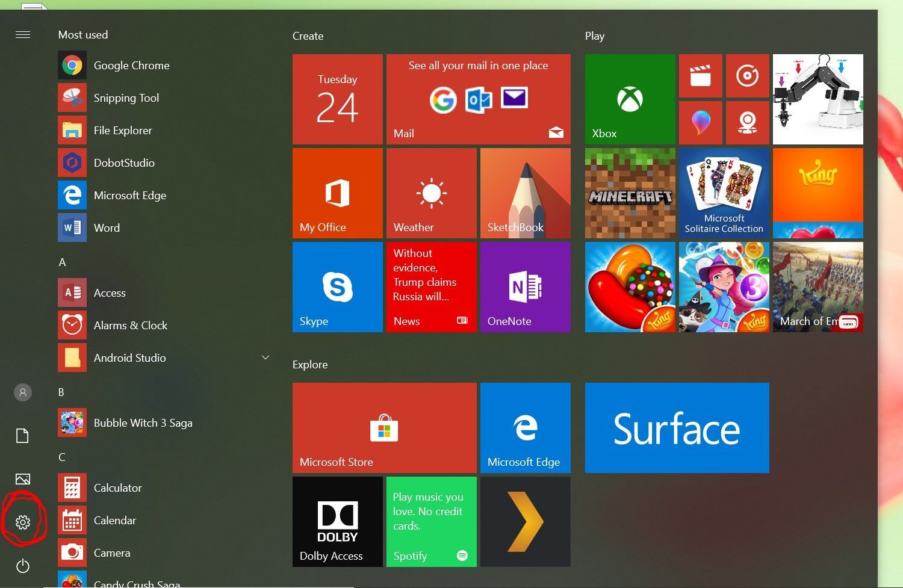Click the letter B section header
Image resolution: width=903 pixels, height=588 pixels.
click(x=61, y=392)
